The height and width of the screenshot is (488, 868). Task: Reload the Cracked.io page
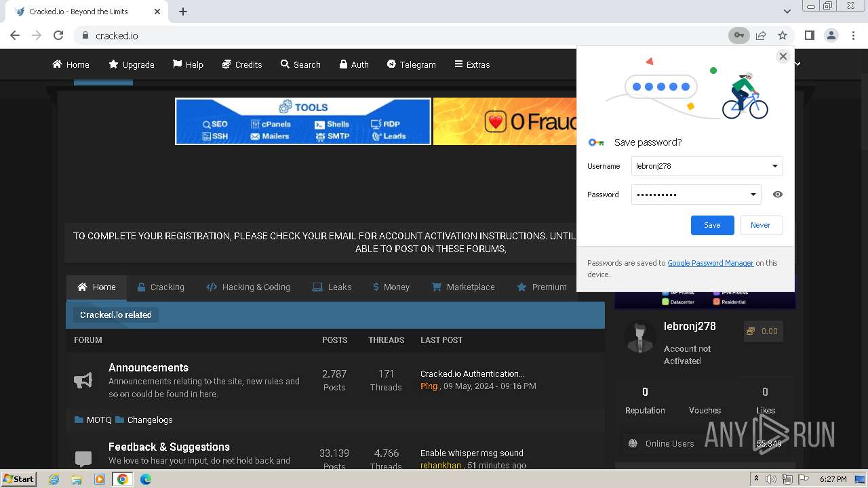58,35
